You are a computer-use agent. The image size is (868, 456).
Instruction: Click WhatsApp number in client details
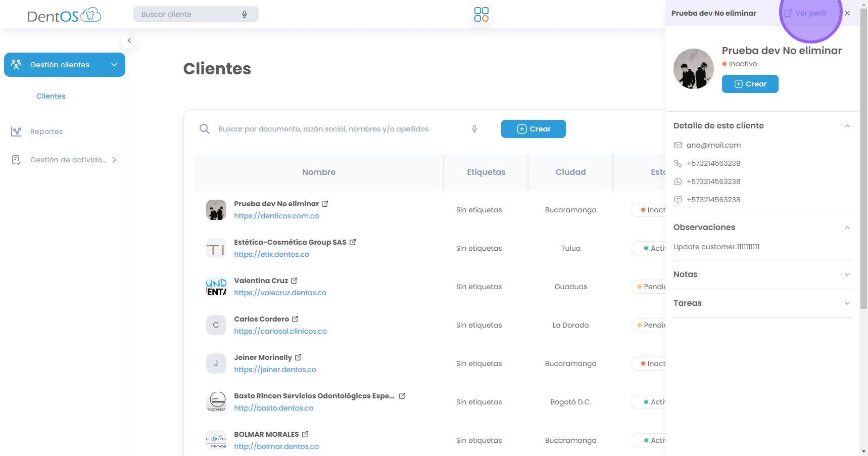(713, 181)
